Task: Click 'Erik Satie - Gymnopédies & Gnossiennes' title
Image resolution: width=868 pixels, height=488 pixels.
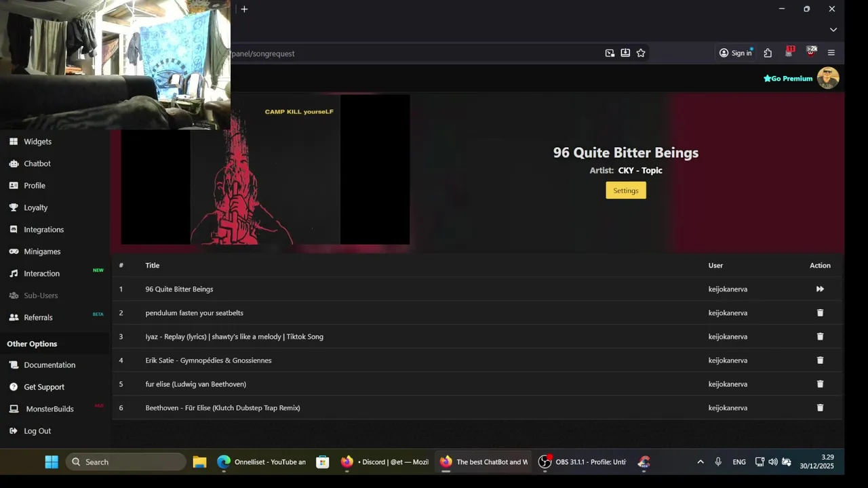Action: [208, 360]
